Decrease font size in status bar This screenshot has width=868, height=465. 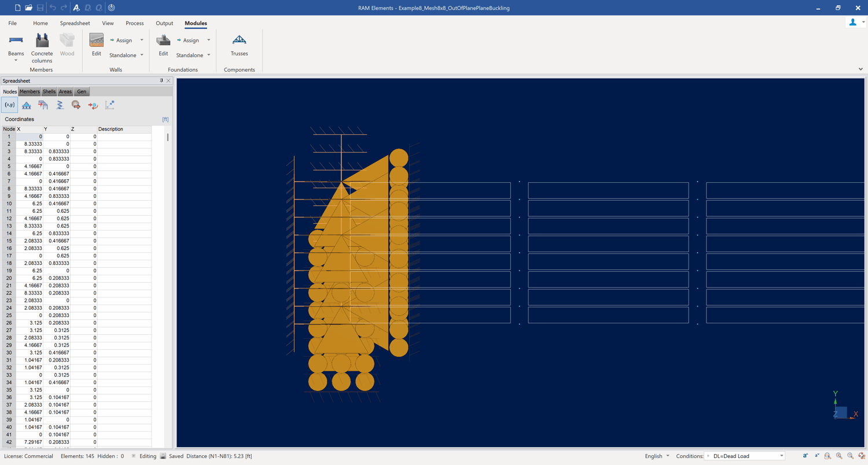(x=816, y=456)
